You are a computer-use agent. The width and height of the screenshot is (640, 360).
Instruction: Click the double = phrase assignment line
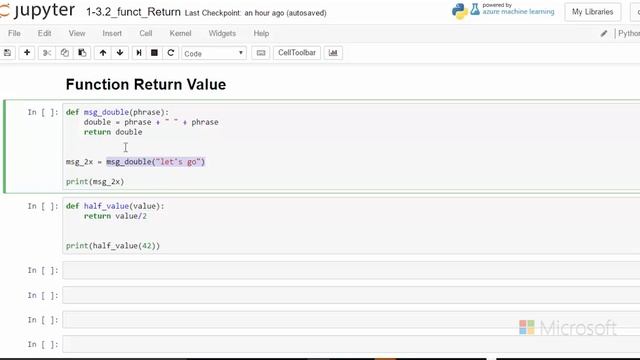(x=151, y=122)
